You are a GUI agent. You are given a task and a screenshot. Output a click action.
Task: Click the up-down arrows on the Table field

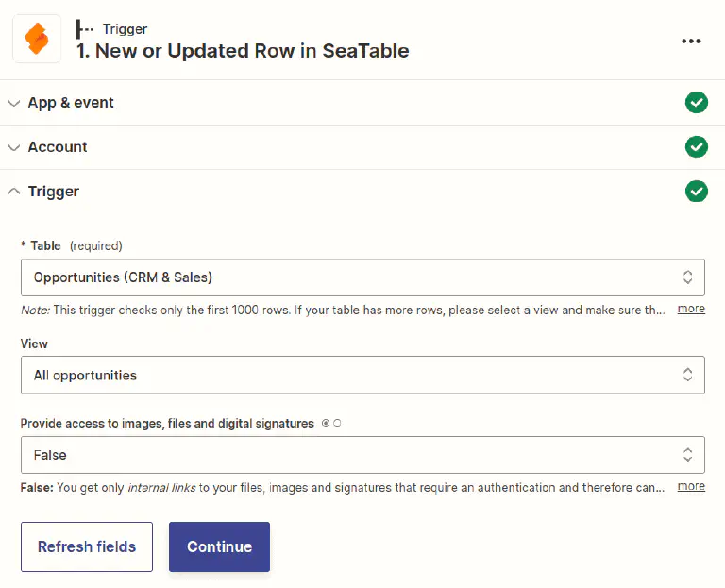click(x=687, y=277)
